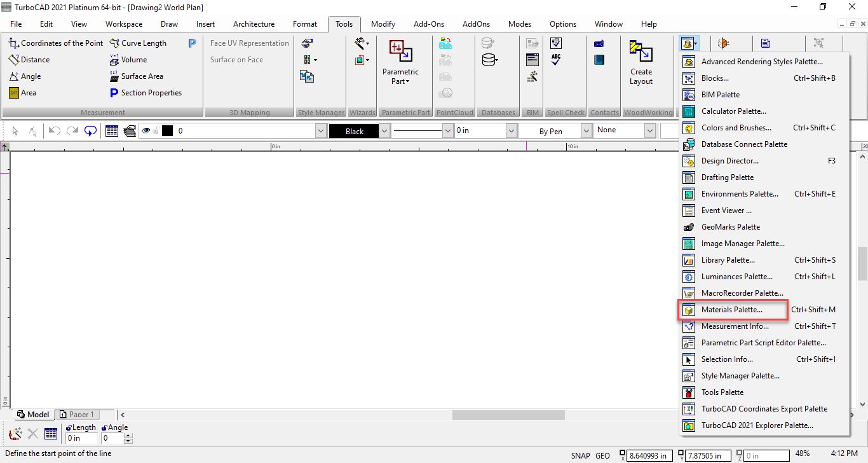The image size is (868, 463).
Task: Click the spell check ABC icon
Action: pos(556,60)
